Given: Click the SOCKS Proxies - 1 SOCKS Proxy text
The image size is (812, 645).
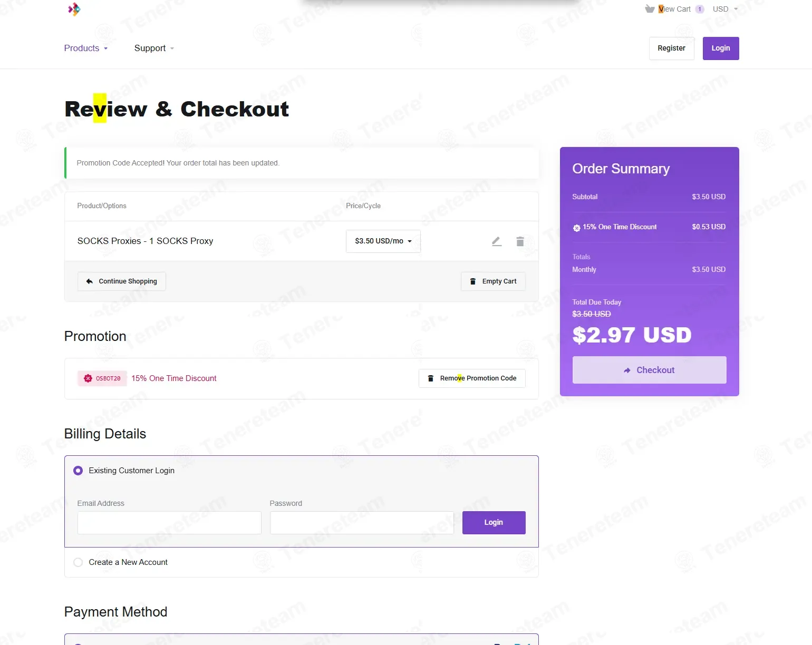Looking at the screenshot, I should click(x=145, y=241).
